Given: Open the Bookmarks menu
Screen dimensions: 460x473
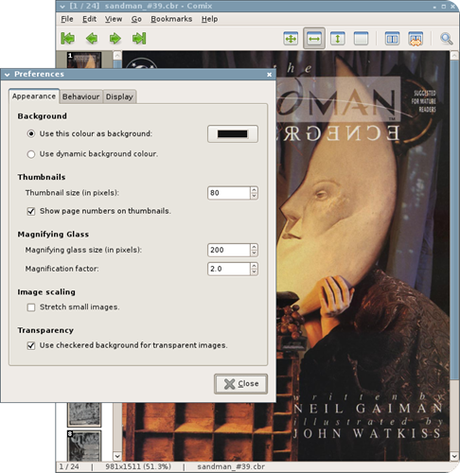Looking at the screenshot, I should click(x=171, y=19).
